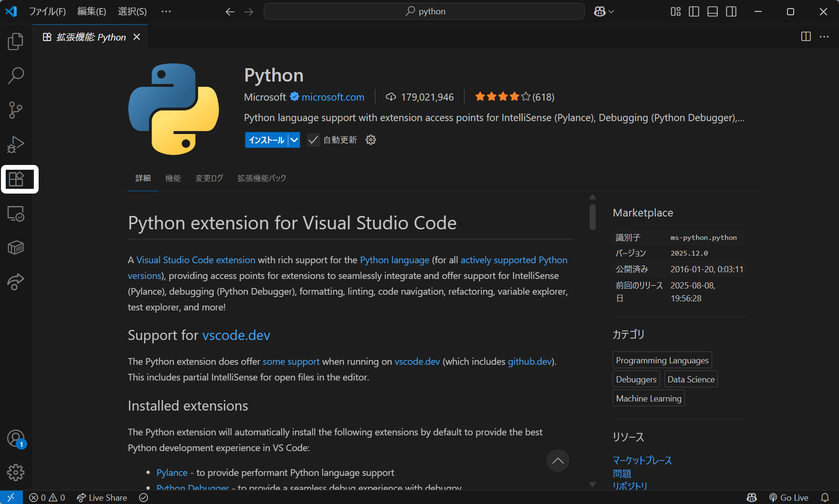839x504 pixels.
Task: Toggle the 自動更新 checkbox
Action: 313,140
